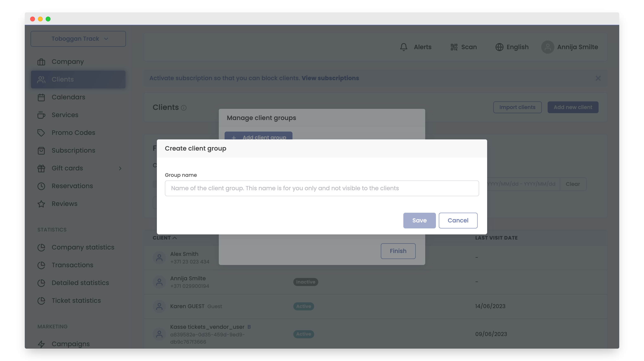Cancel the Create client group dialog

pos(458,220)
